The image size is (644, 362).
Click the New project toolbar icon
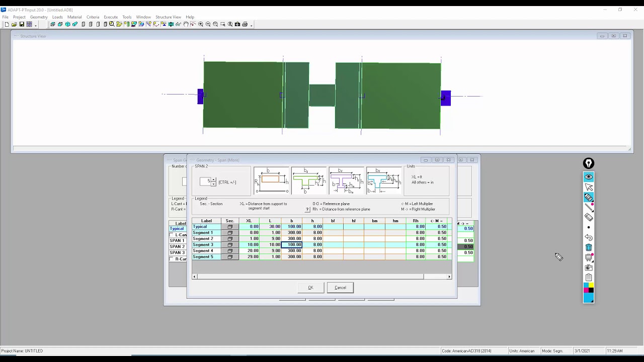tap(7, 24)
